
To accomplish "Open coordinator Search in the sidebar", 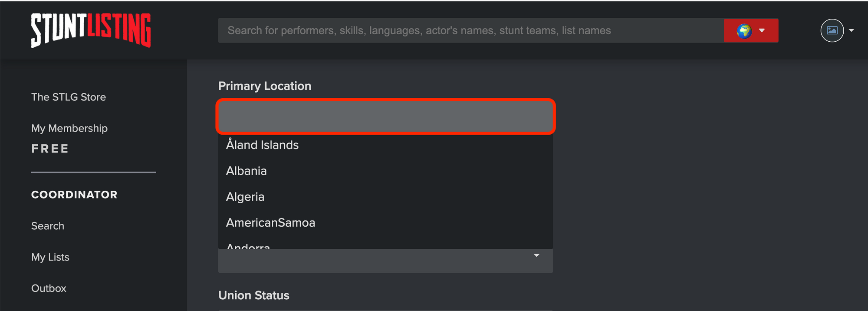I will [48, 226].
